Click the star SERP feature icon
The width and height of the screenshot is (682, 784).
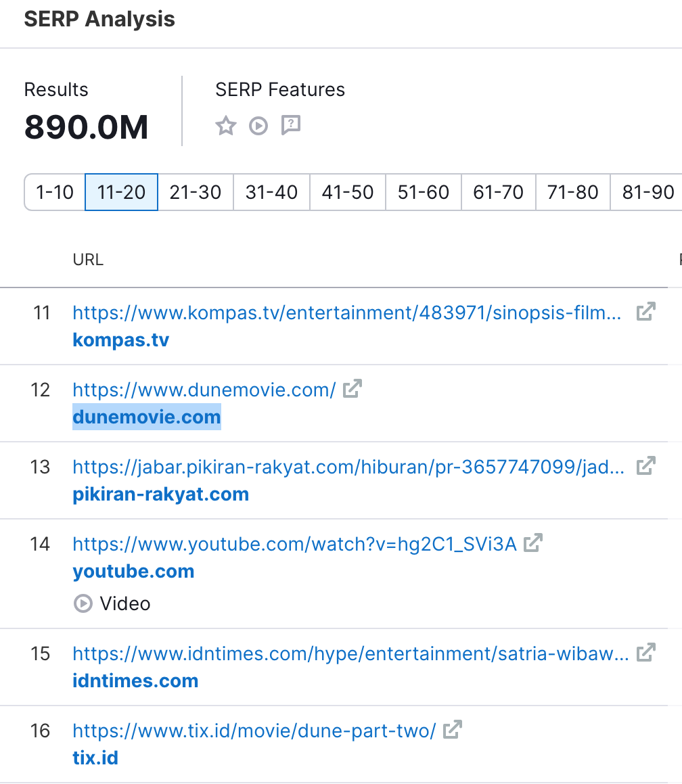(x=225, y=126)
